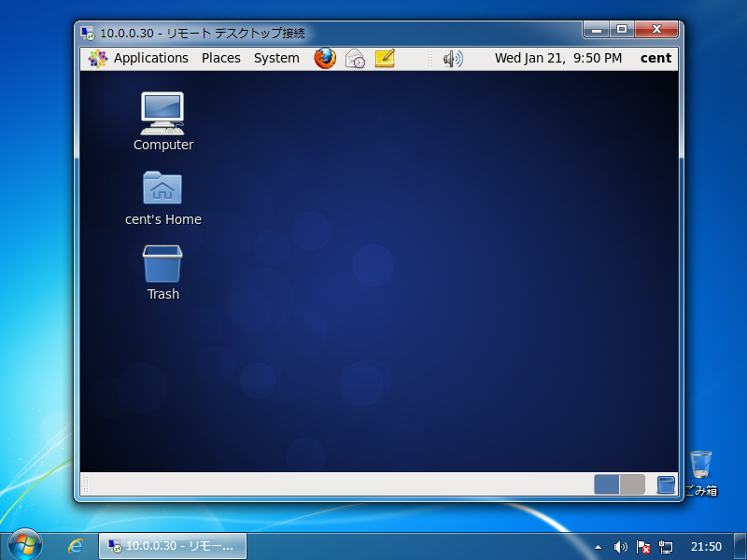Screen dimensions: 747x560
Task: Click the trash applet in bottom panel
Action: [x=666, y=484]
